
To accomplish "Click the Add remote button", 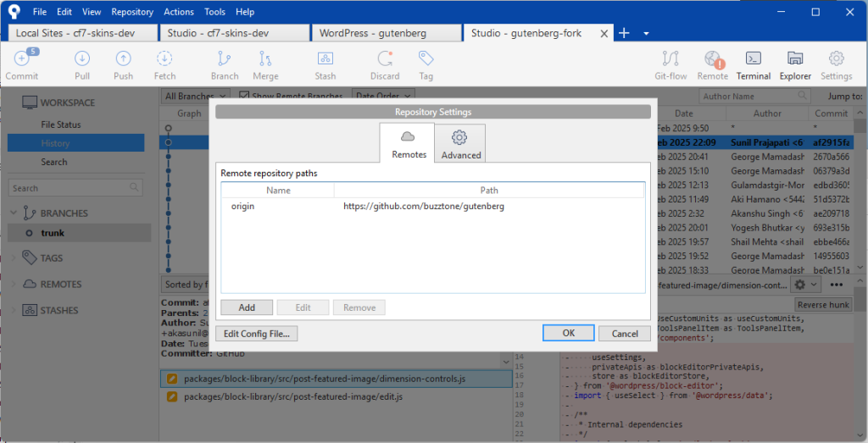I will [247, 307].
